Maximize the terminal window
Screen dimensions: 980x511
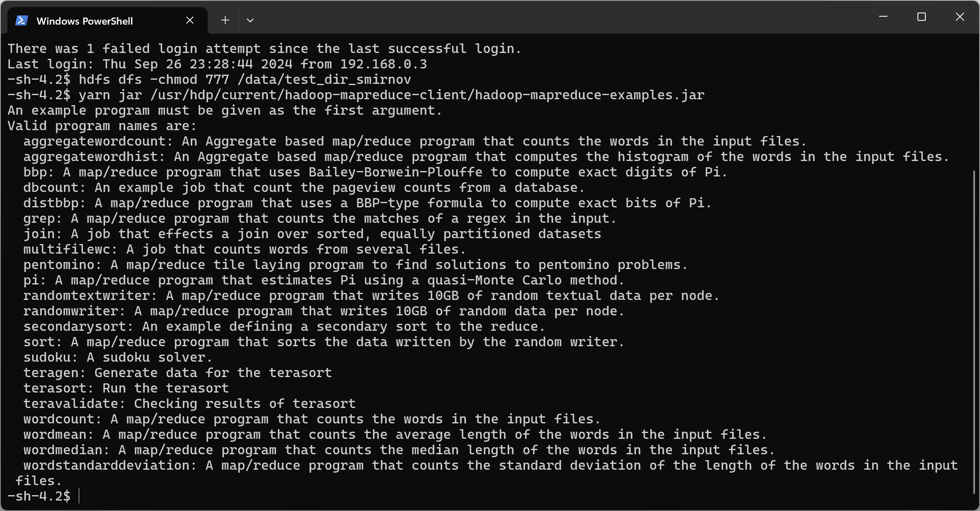pos(921,17)
